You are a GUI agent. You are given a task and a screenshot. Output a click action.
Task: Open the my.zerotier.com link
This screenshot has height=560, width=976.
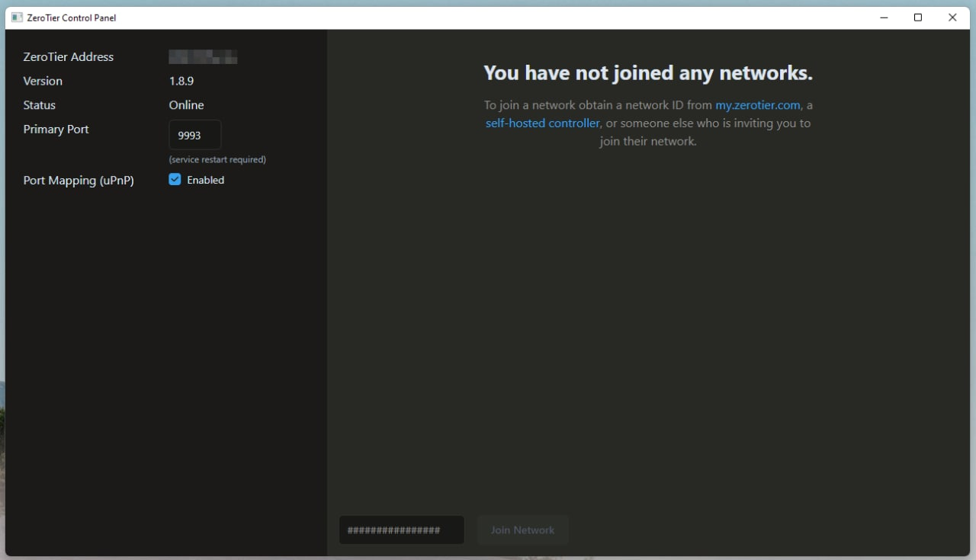coord(757,105)
